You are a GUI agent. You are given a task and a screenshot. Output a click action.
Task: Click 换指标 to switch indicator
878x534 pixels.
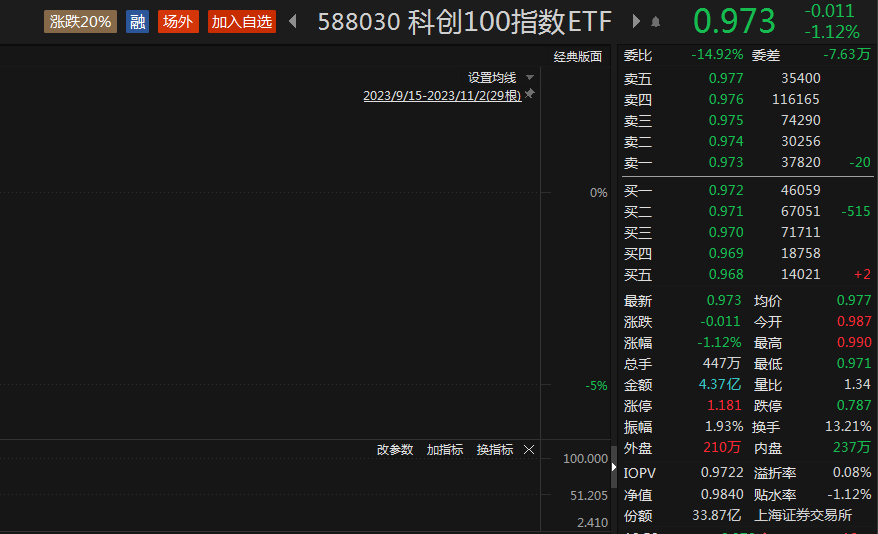(494, 449)
